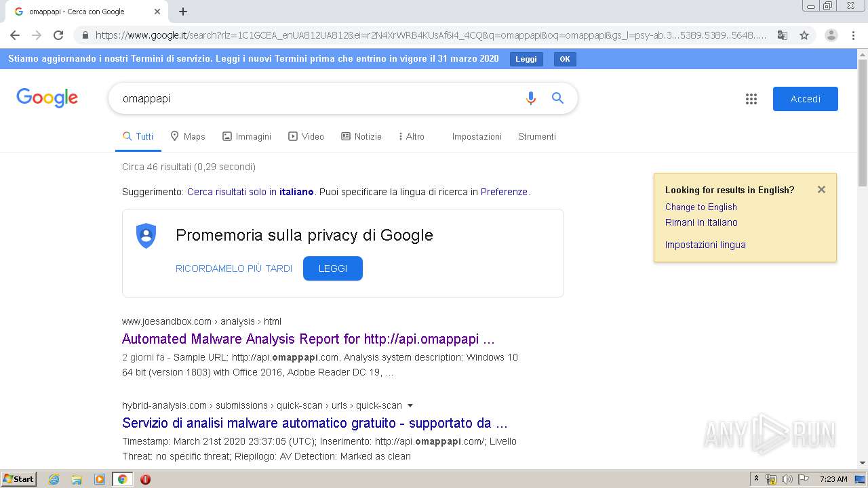Close the English results popup
Screen dimensions: 868x488
821,190
